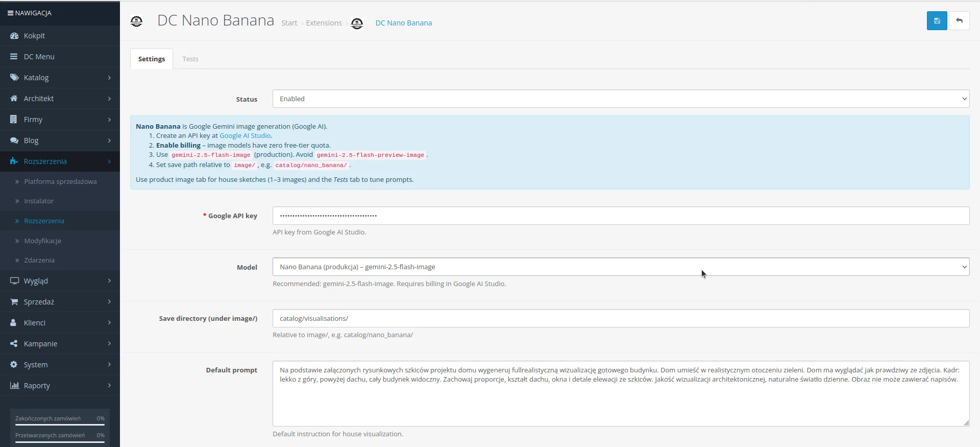Click the Kokpit dashboard icon

coord(14,36)
